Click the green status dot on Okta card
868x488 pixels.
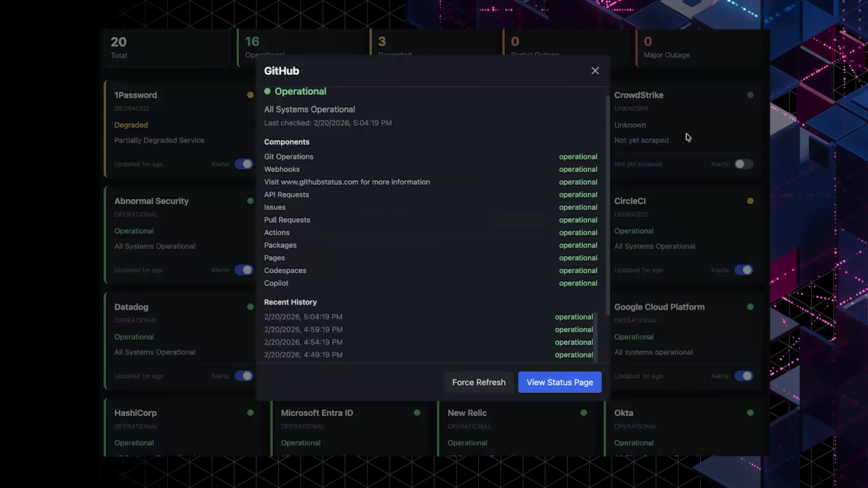tap(750, 413)
